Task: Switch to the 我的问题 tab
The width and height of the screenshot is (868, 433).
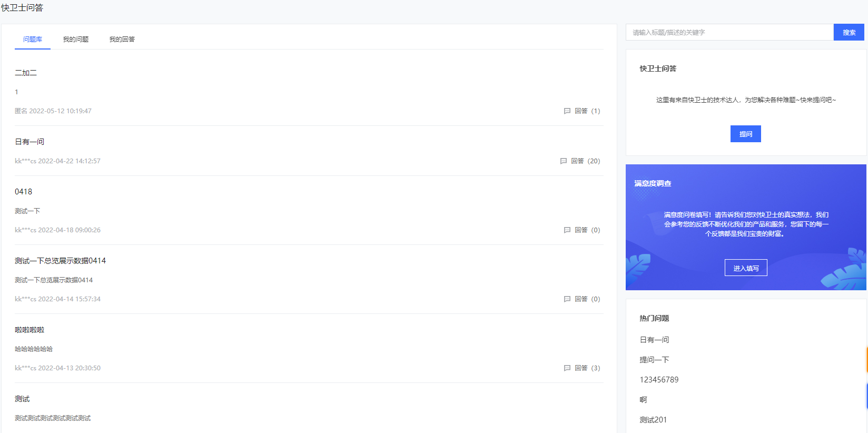Action: click(76, 40)
